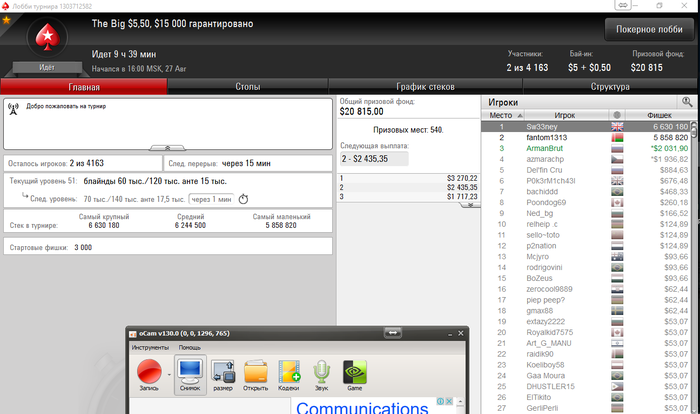This screenshot has height=414, width=700.
Task: Select player Ned_bg row
Action: (x=586, y=213)
